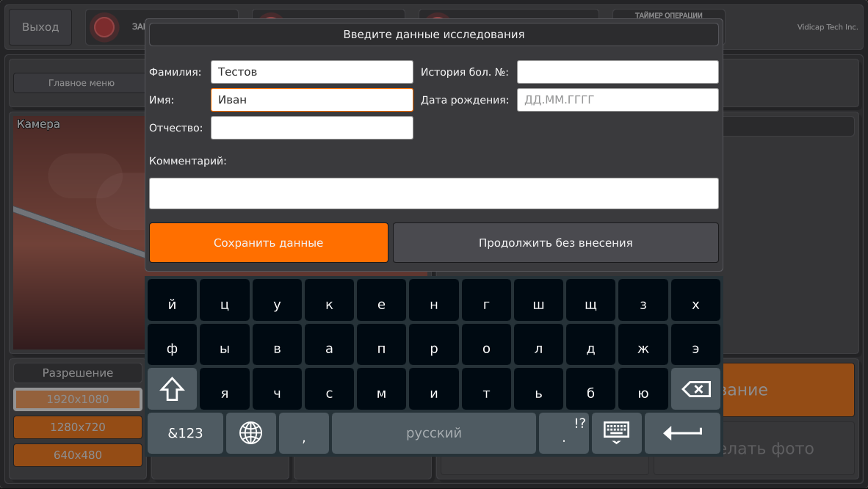868x489 pixels.
Task: Tap the backspace key on keyboard
Action: (696, 388)
